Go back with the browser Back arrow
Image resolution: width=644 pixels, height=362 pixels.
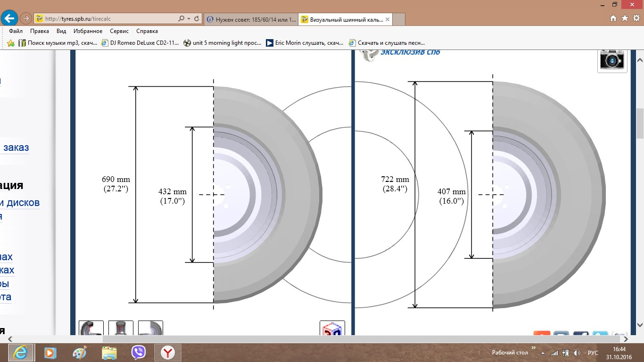(x=10, y=18)
